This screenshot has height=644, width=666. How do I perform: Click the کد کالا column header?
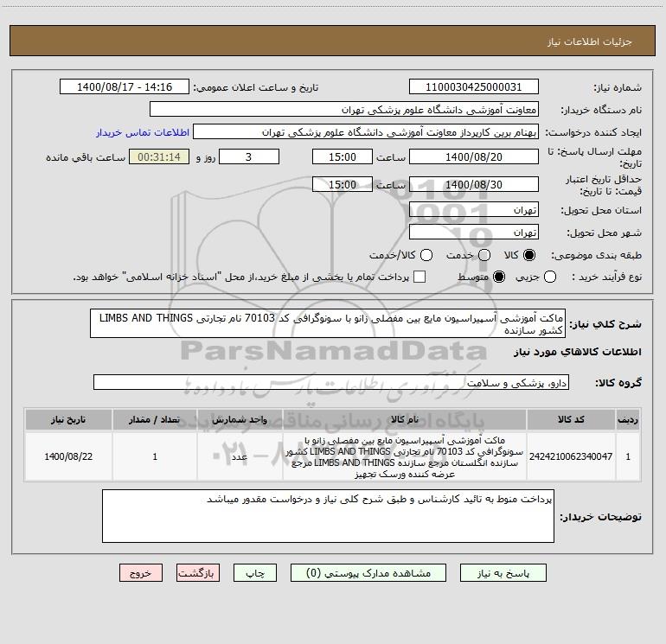[x=571, y=419]
